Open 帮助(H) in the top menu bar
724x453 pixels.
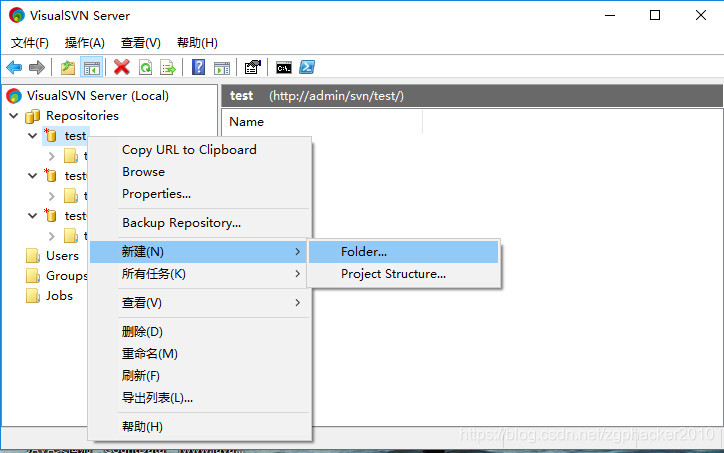pos(197,42)
